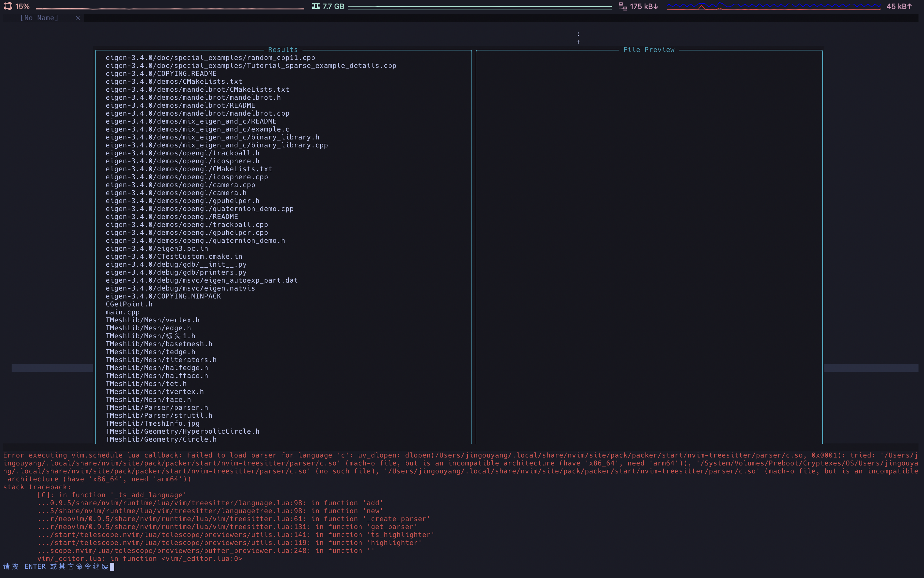Select eigen_autoexp_part.dat entry
Screen dimensions: 924x578
(202, 280)
